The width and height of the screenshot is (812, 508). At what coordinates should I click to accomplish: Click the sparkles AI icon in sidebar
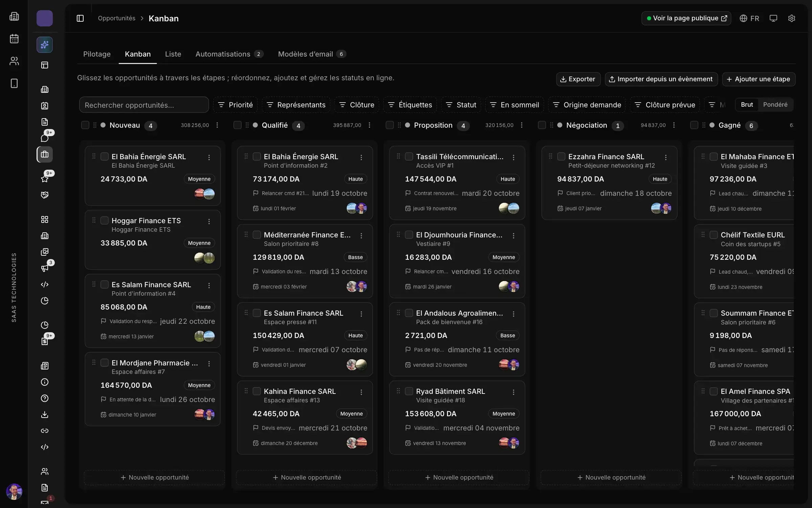(x=45, y=45)
